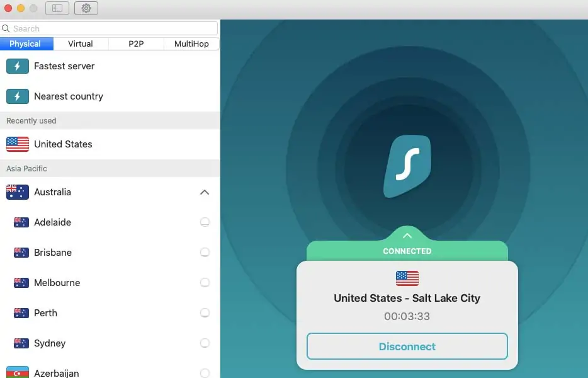The image size is (588, 378).
Task: Click the flag next to Melbourne
Action: [21, 283]
